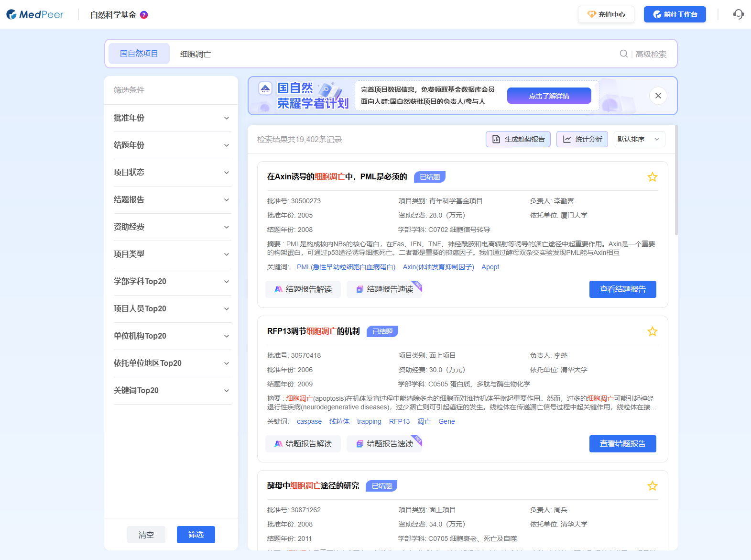The image size is (751, 560).
Task: Select the 国自然项目 search category tab
Action: click(x=139, y=54)
